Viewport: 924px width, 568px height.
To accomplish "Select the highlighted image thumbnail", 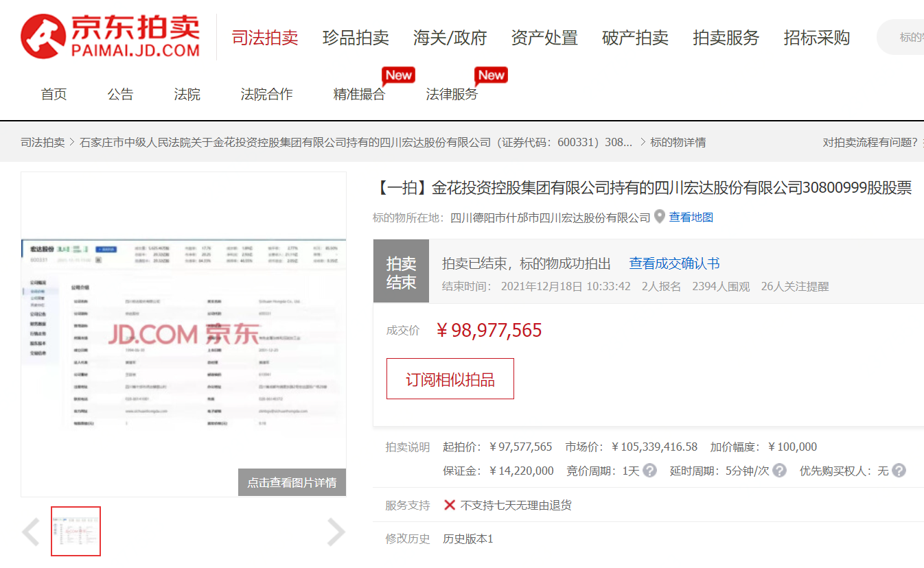I will tap(76, 532).
